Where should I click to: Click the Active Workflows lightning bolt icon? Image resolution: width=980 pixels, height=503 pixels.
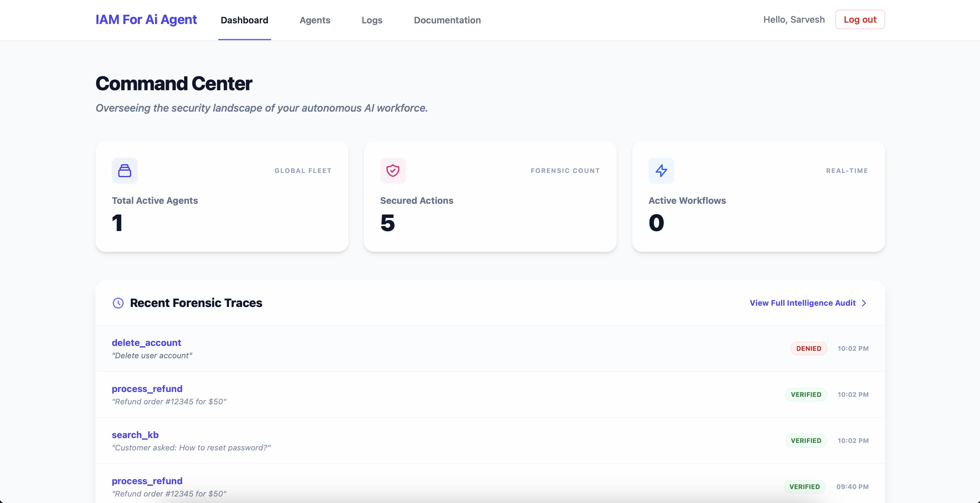pos(661,171)
